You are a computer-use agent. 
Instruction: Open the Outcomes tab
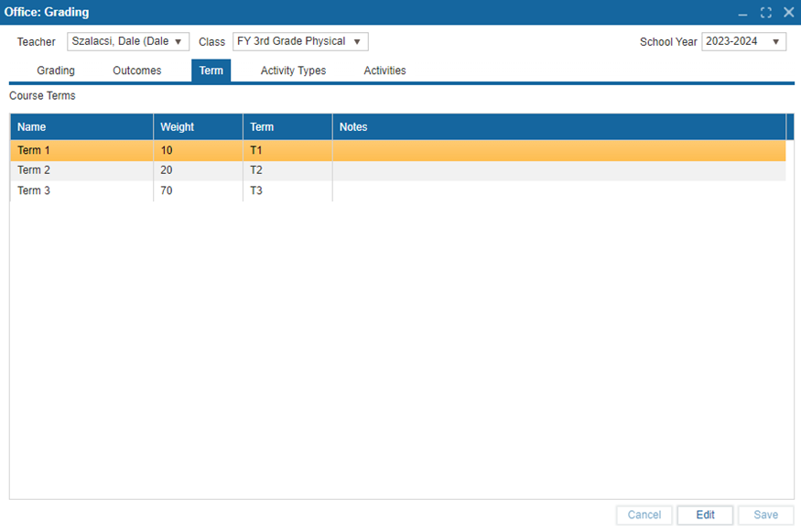pyautogui.click(x=137, y=71)
